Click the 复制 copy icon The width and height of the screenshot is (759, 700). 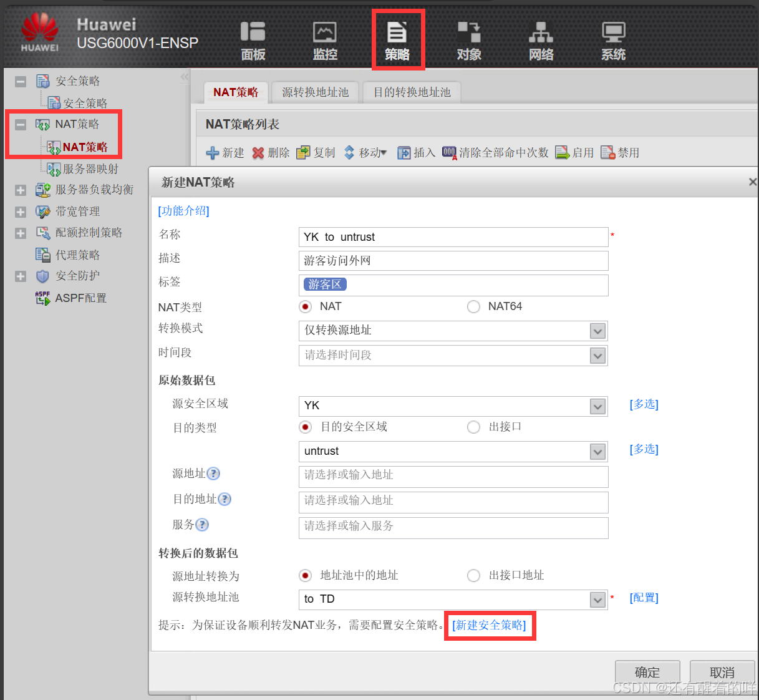click(x=303, y=153)
